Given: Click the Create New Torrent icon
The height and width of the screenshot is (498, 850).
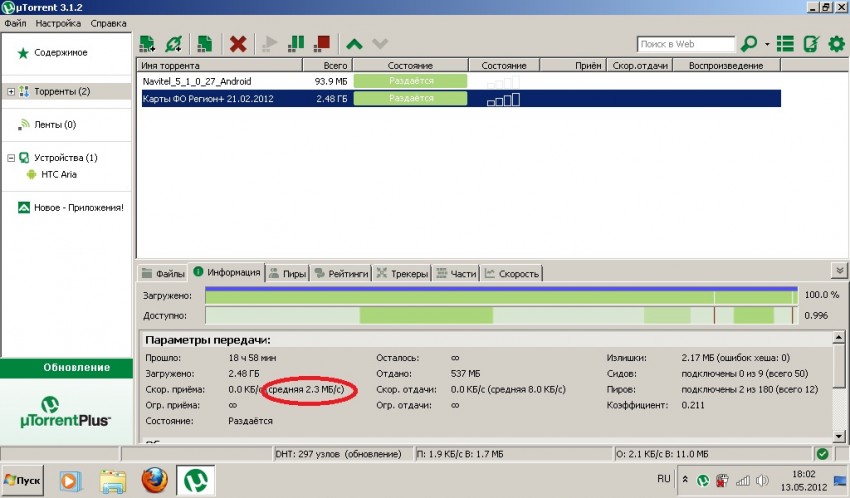Looking at the screenshot, I should [205, 43].
